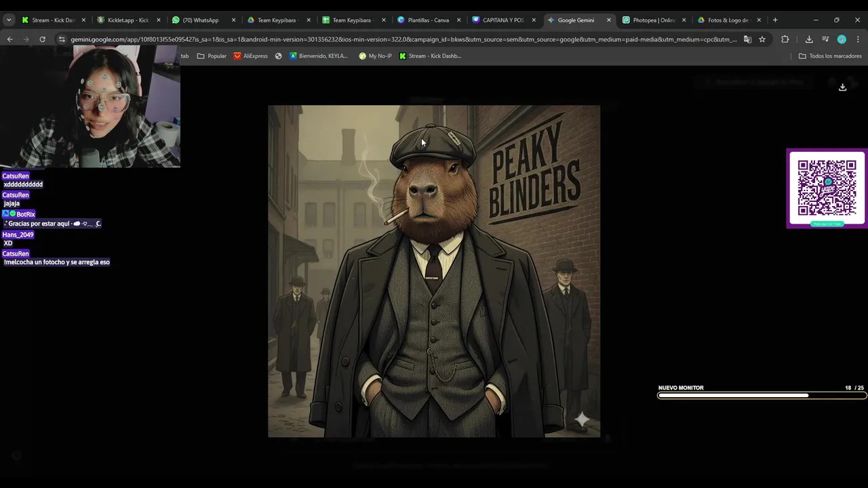This screenshot has width=868, height=488.
Task: Switch to the (70) WhatsApp tab
Action: tap(201, 20)
